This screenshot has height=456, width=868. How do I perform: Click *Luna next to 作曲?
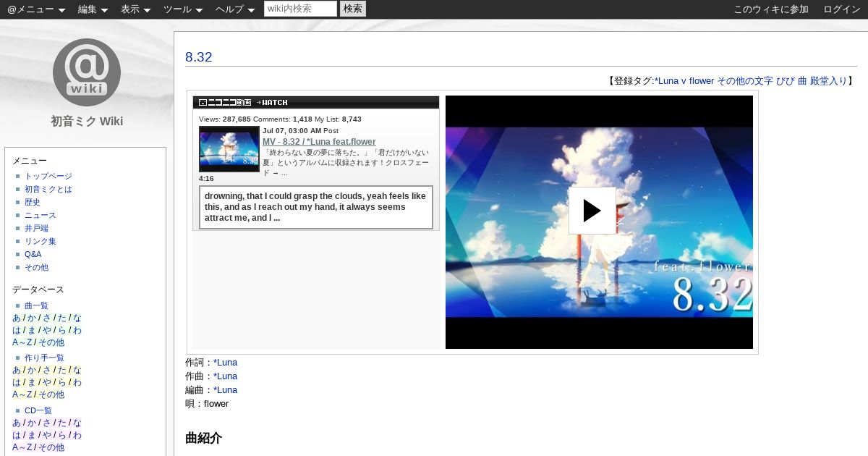coord(225,376)
